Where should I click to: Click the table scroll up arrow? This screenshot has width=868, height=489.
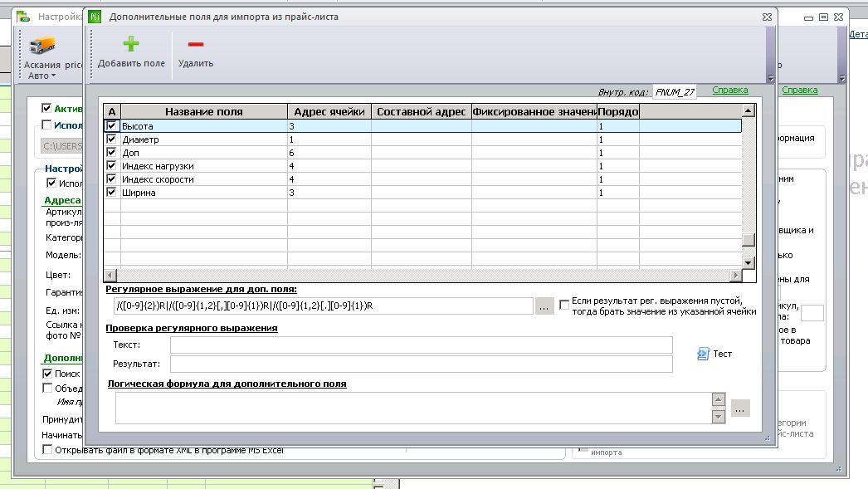pos(748,110)
